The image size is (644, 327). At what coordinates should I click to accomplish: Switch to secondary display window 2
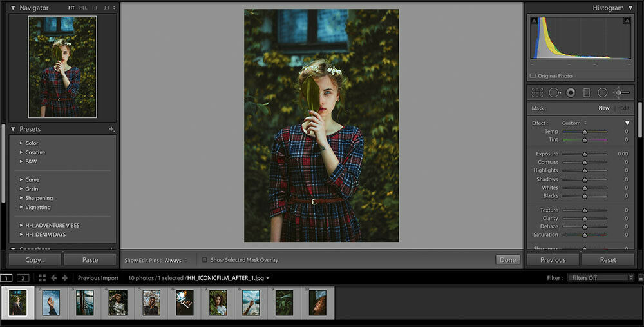pyautogui.click(x=23, y=278)
